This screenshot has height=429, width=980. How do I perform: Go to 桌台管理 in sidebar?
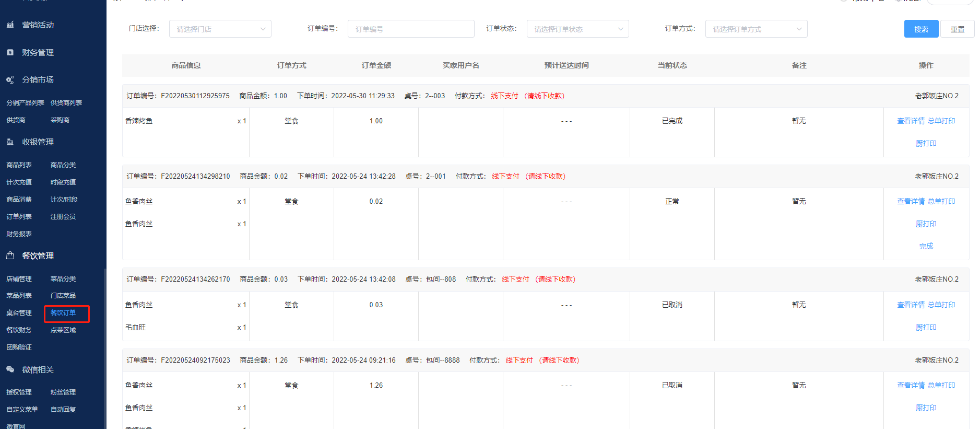coord(19,313)
